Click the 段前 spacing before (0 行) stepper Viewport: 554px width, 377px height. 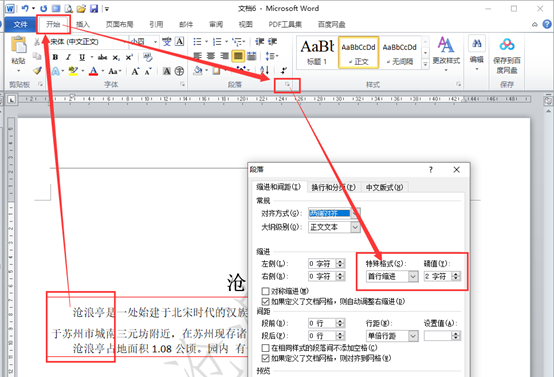341,323
